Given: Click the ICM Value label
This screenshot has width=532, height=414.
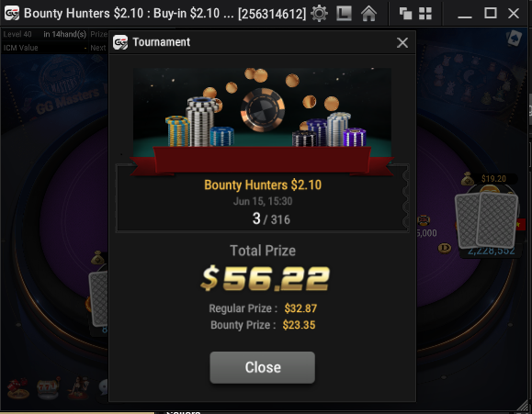Looking at the screenshot, I should [x=21, y=48].
